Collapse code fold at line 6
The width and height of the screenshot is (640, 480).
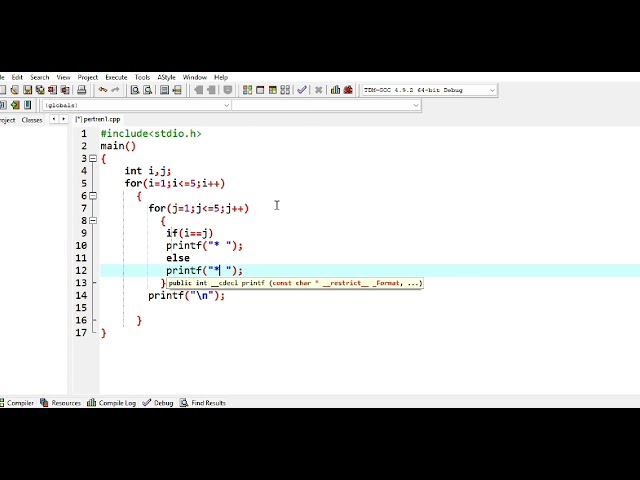pos(93,196)
